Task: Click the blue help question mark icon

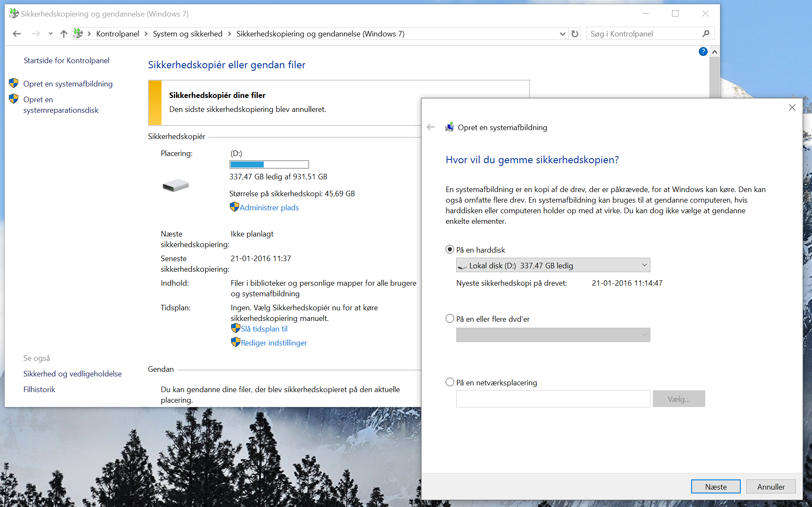Action: 703,52
